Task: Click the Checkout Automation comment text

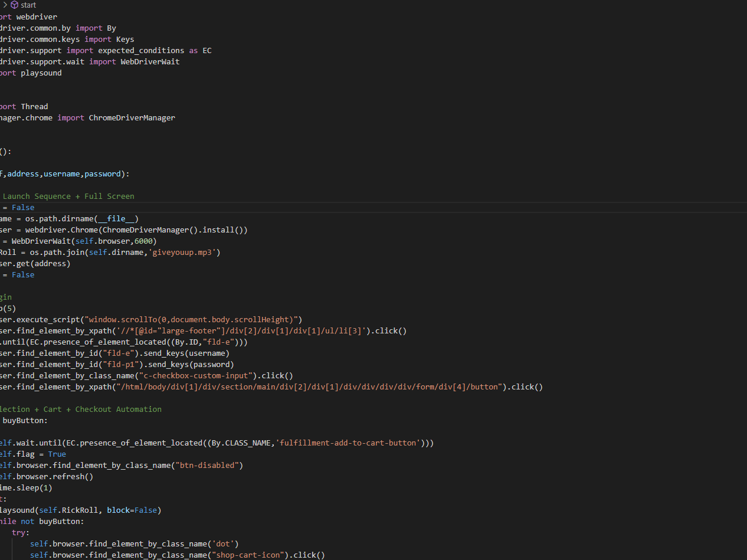Action: pos(118,409)
